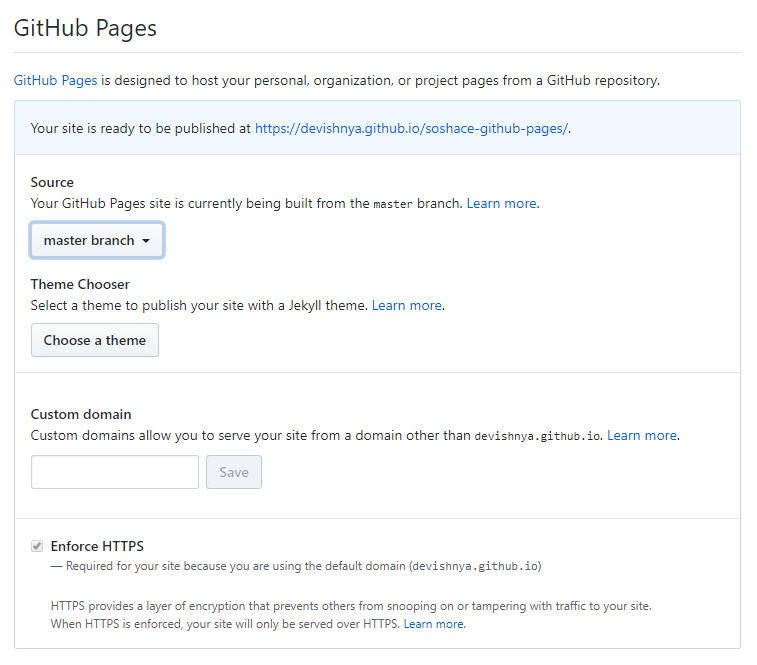Click the Choose a theme button
The height and width of the screenshot is (665, 757).
tap(95, 340)
